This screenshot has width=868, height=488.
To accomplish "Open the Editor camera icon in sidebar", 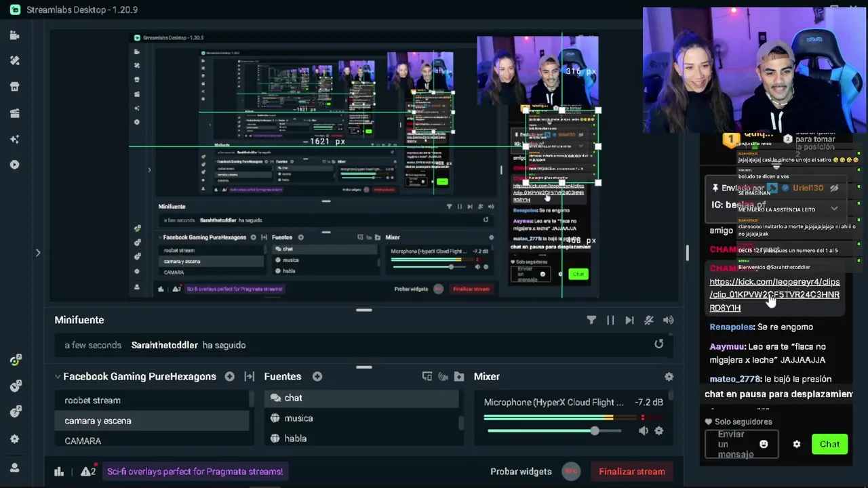I will [14, 35].
